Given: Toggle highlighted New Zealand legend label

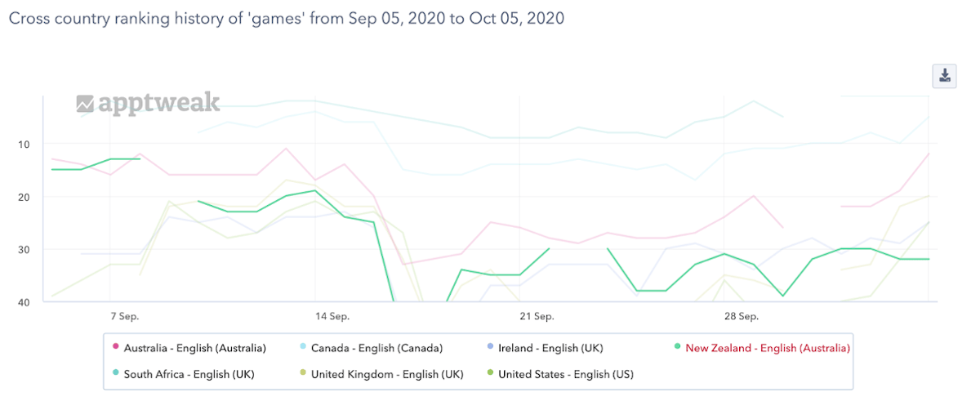Looking at the screenshot, I should (x=768, y=348).
